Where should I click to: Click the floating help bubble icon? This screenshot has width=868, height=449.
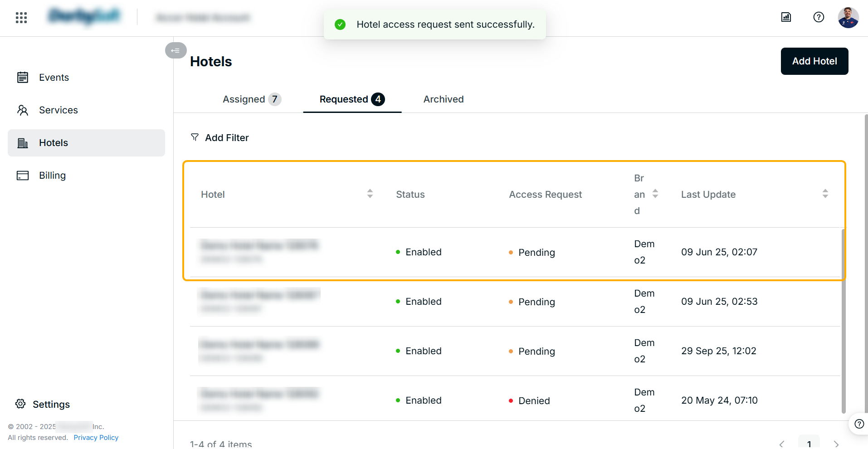click(859, 424)
